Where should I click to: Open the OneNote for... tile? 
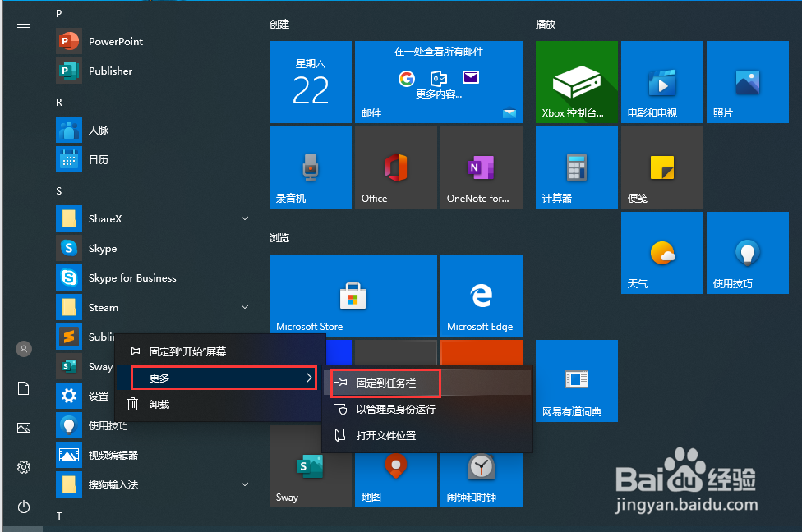[x=482, y=167]
